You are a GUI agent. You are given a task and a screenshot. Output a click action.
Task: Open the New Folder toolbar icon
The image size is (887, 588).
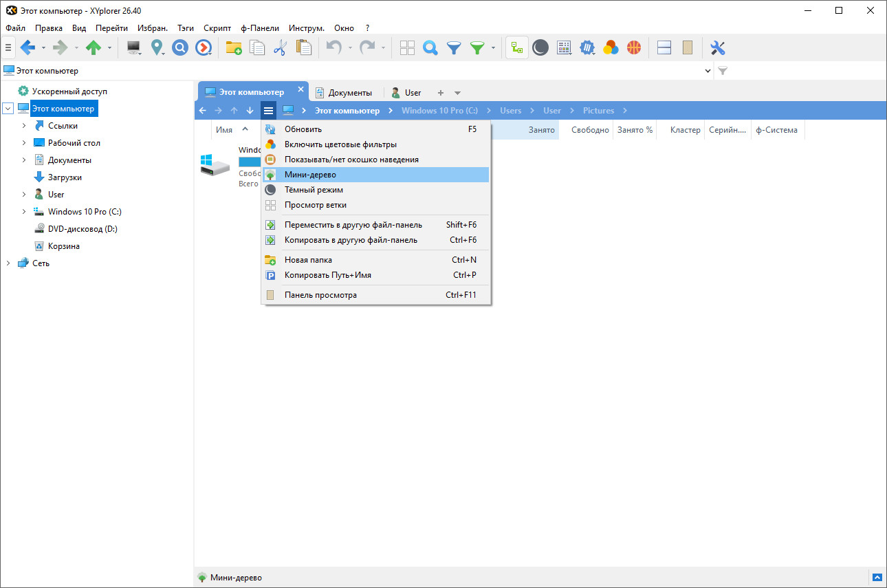[x=234, y=47]
